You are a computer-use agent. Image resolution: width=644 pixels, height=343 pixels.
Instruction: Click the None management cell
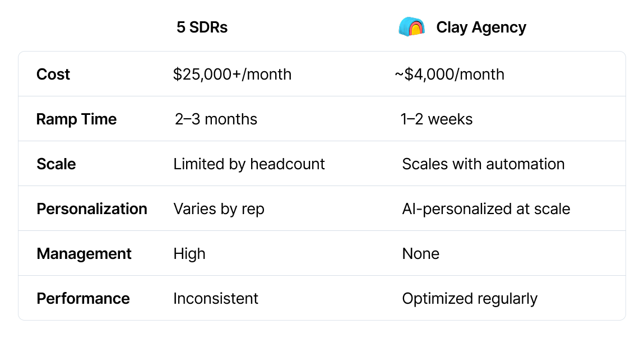pyautogui.click(x=420, y=253)
